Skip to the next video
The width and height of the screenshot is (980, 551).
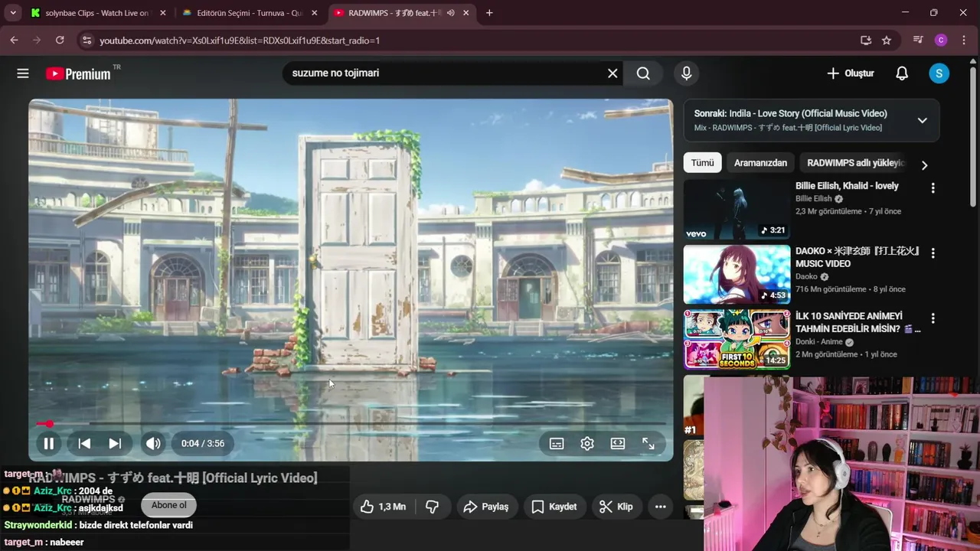(115, 443)
